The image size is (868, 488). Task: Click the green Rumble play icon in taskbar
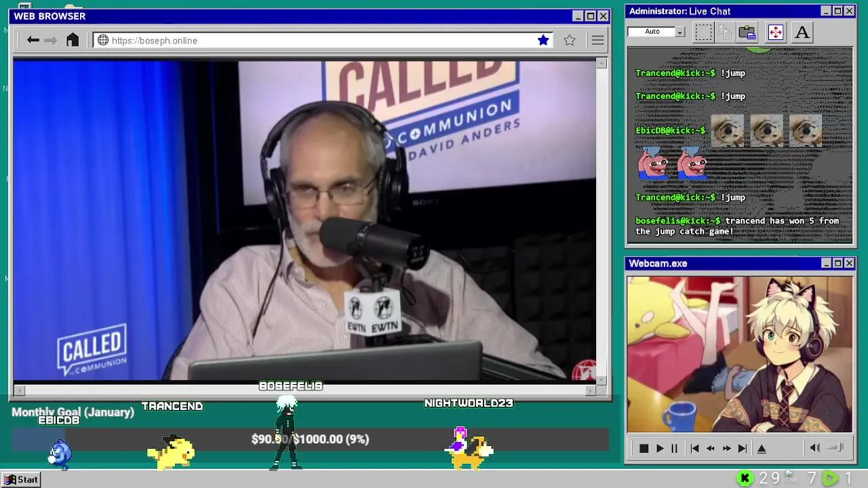coord(830,479)
